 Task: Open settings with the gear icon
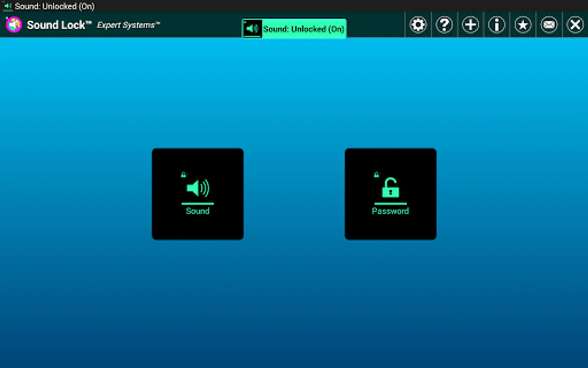[x=418, y=25]
